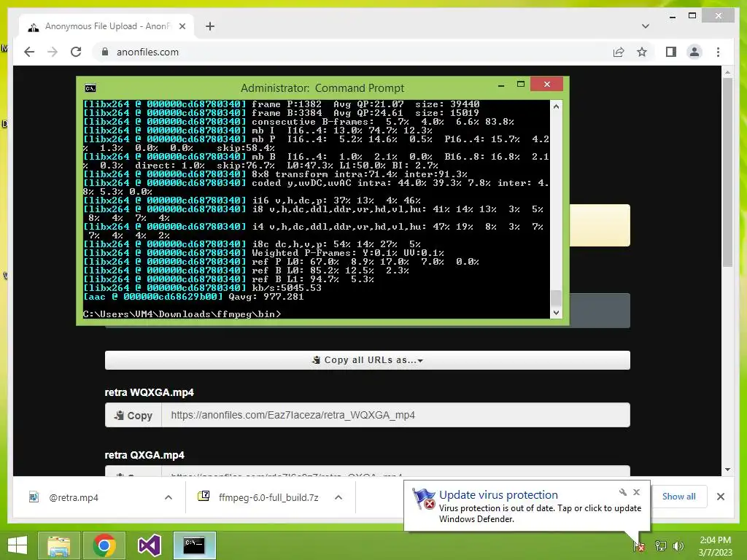The image size is (747, 560).
Task: Close the Anonymous File Upload tab
Action: [182, 27]
